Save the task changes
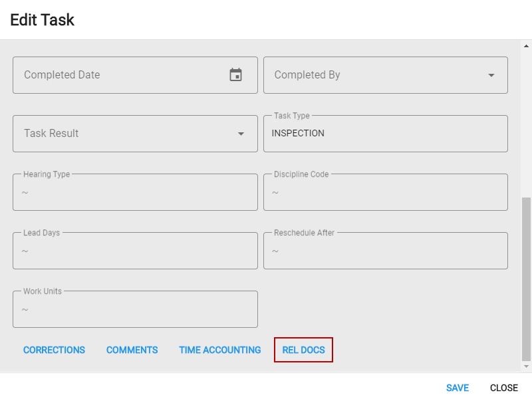The image size is (532, 403). 458,388
